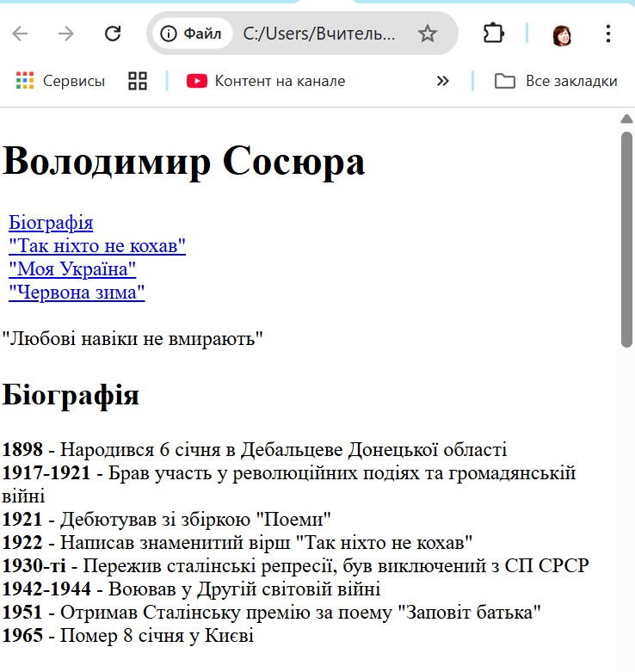Bookmark this page with star icon

(x=427, y=34)
